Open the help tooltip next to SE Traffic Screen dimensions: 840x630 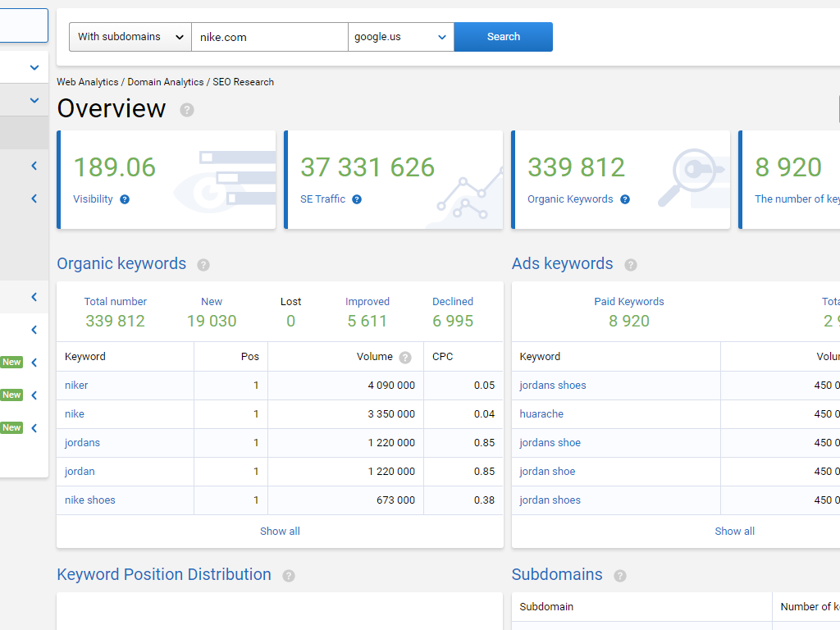(x=357, y=199)
